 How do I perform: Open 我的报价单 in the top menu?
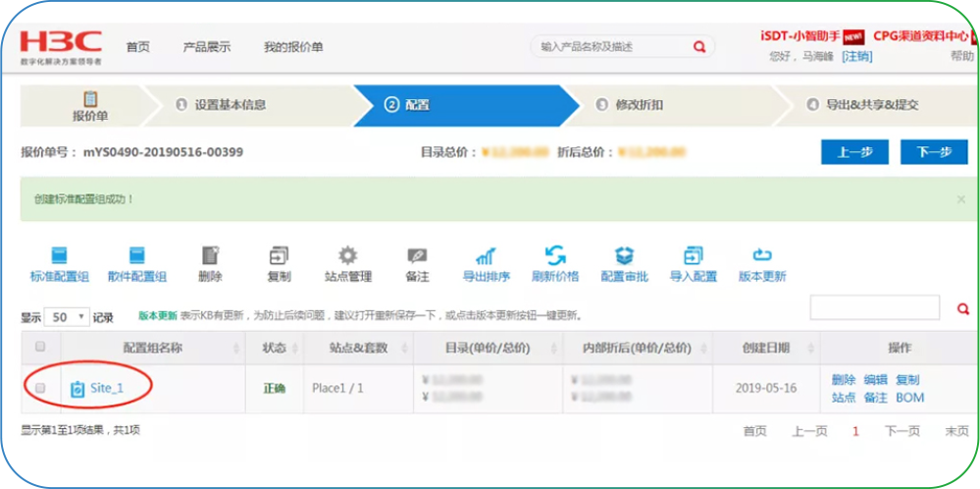click(x=293, y=47)
